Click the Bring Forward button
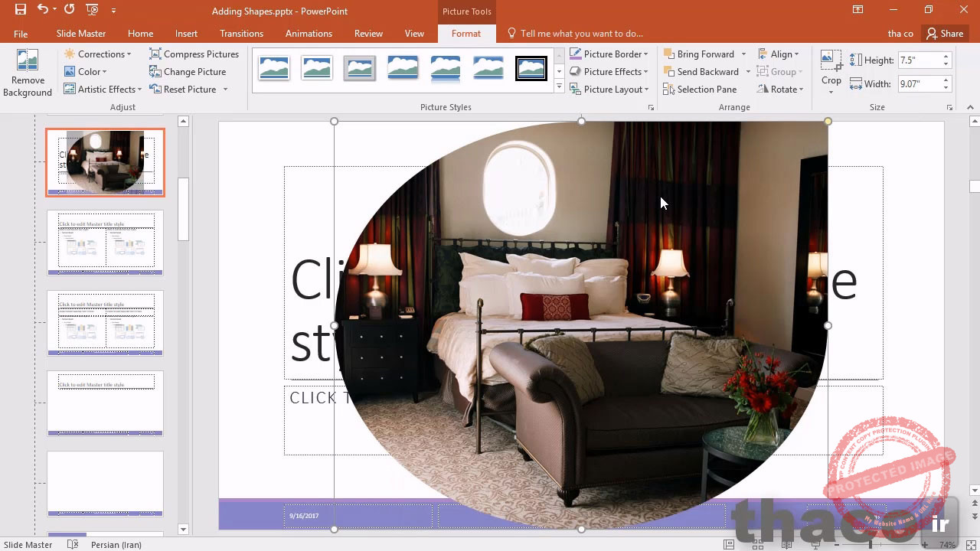 coord(699,54)
